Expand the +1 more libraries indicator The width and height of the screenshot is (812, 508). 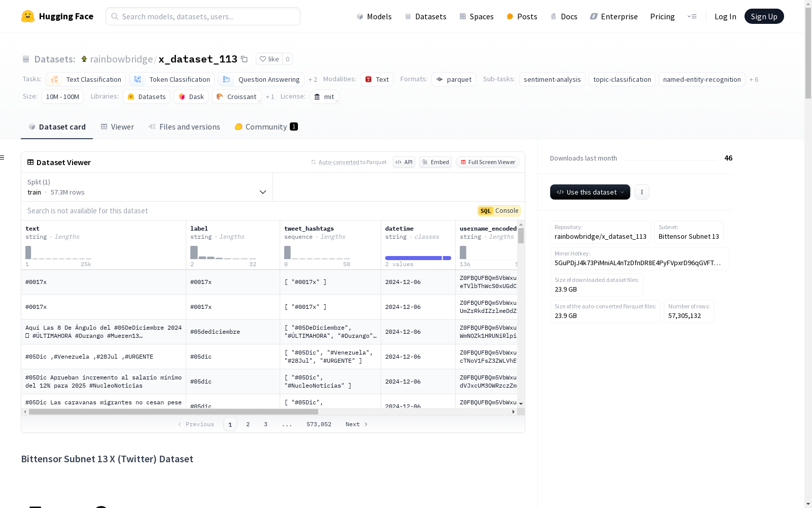[x=270, y=97]
